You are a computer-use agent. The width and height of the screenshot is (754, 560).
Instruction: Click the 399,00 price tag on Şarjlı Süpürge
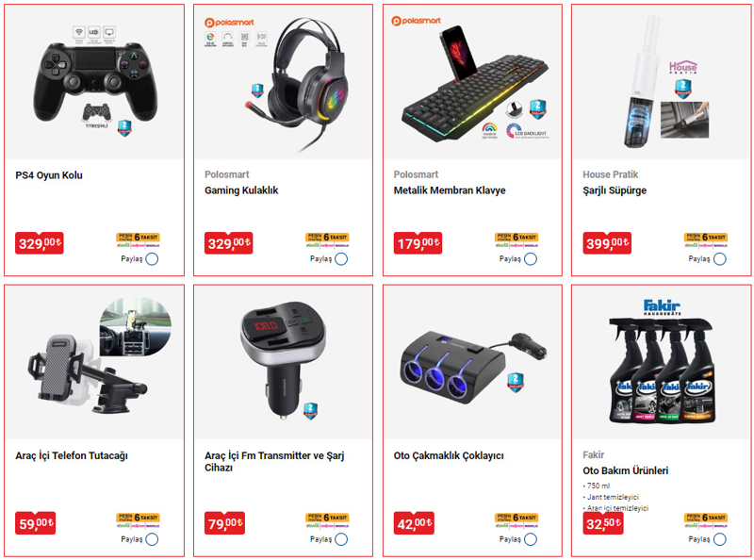607,243
